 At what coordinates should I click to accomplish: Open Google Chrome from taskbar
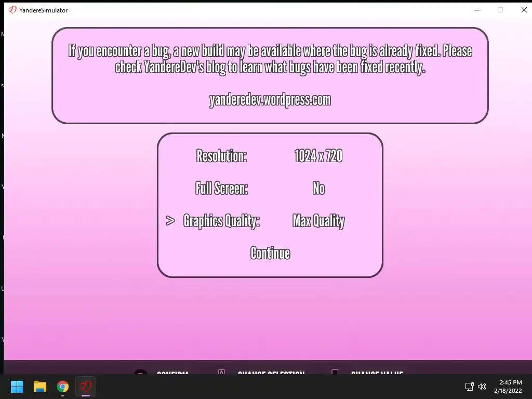[x=63, y=387]
